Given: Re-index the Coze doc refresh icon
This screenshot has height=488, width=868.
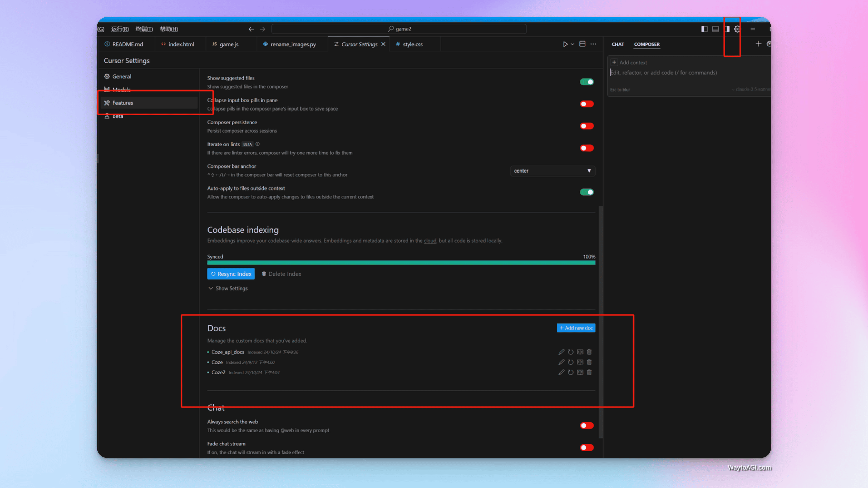Looking at the screenshot, I should [x=570, y=362].
